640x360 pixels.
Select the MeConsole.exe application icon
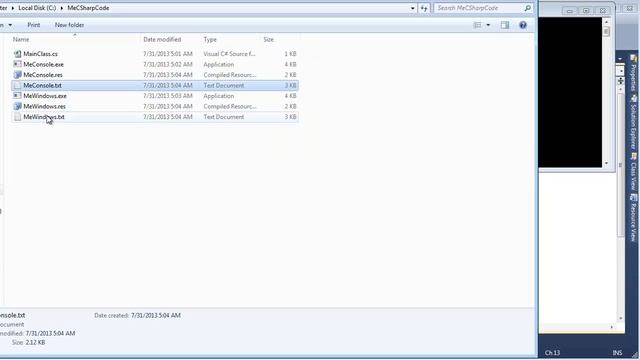click(x=17, y=64)
